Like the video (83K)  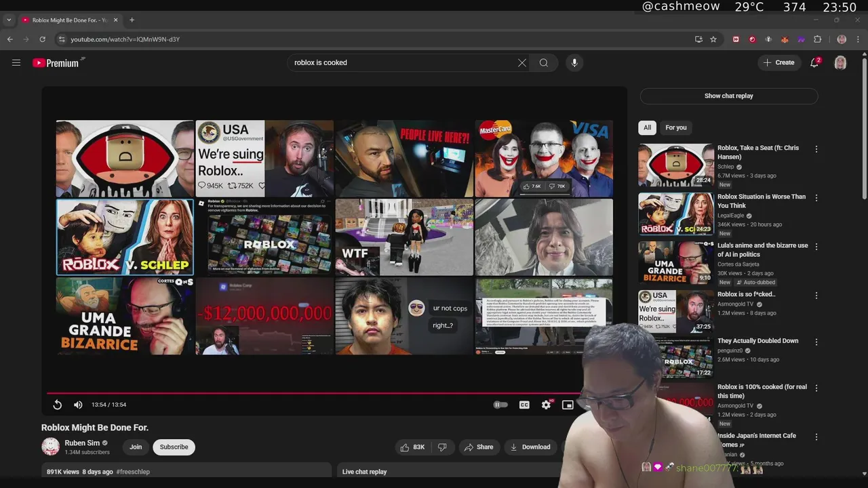click(413, 447)
